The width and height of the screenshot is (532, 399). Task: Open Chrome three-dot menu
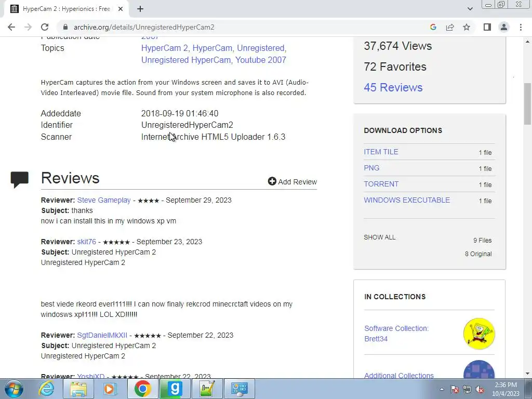[521, 27]
